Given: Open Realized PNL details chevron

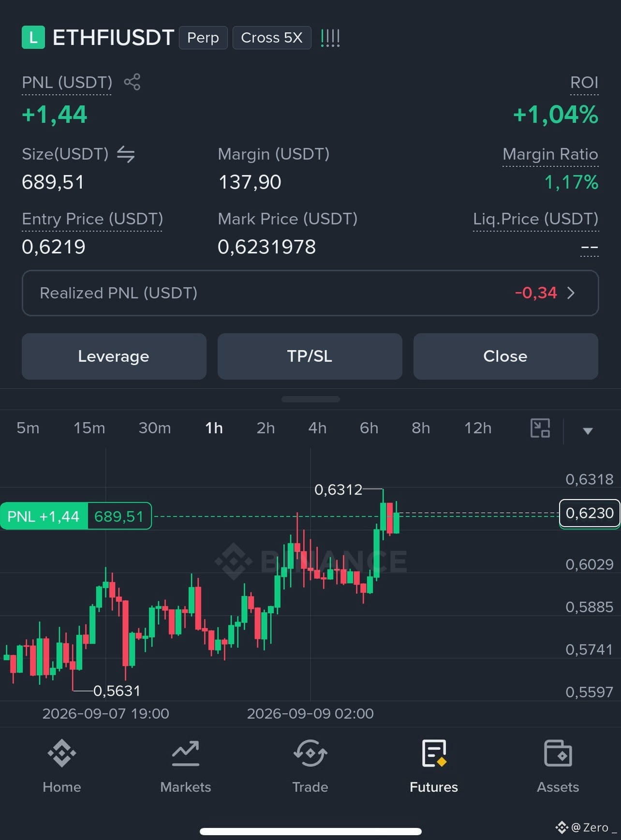Looking at the screenshot, I should tap(571, 293).
